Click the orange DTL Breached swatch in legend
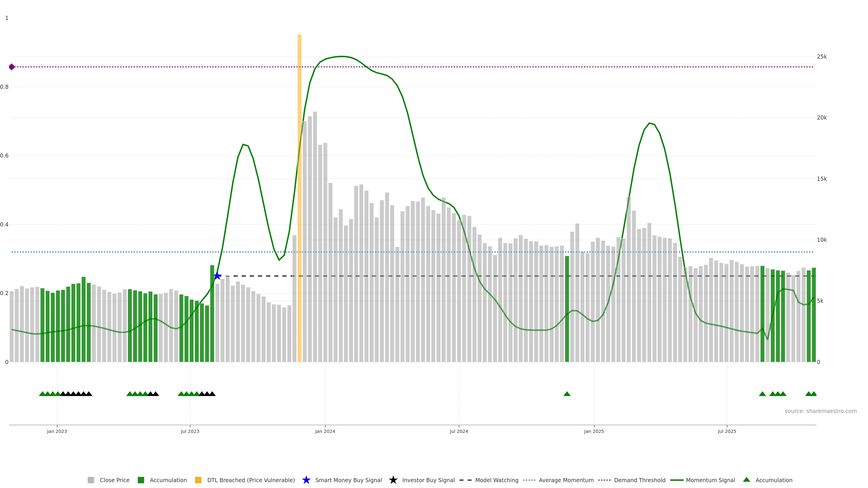Screen dimensions: 868x488 pyautogui.click(x=198, y=480)
